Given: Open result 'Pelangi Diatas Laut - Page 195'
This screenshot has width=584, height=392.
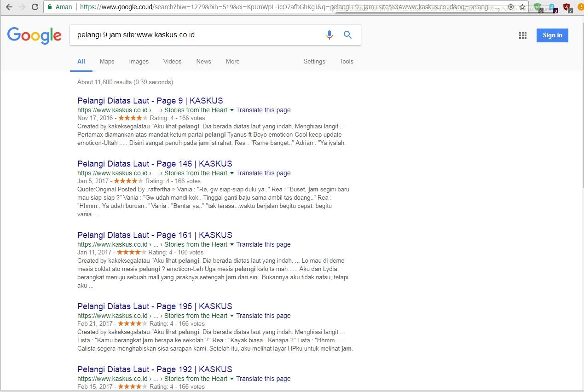Looking at the screenshot, I should click(155, 306).
